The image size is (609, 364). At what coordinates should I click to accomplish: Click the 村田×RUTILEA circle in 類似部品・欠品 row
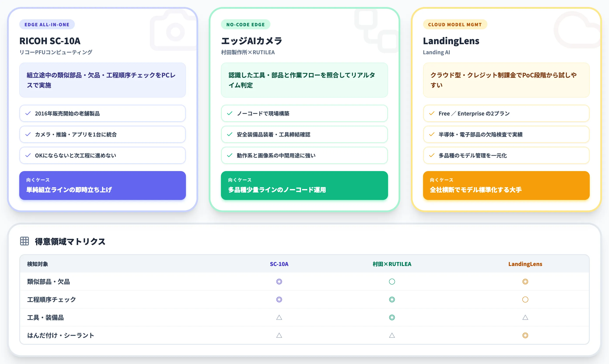coord(392,282)
